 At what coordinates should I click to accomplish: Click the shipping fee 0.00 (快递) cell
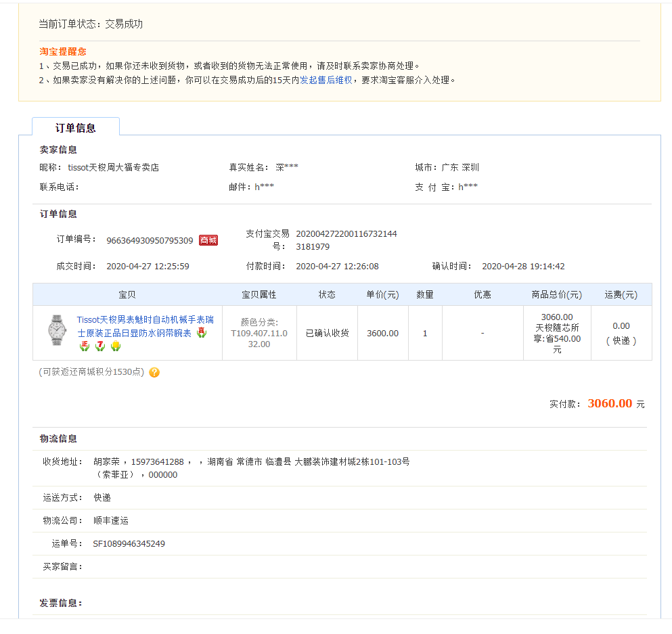pos(621,334)
